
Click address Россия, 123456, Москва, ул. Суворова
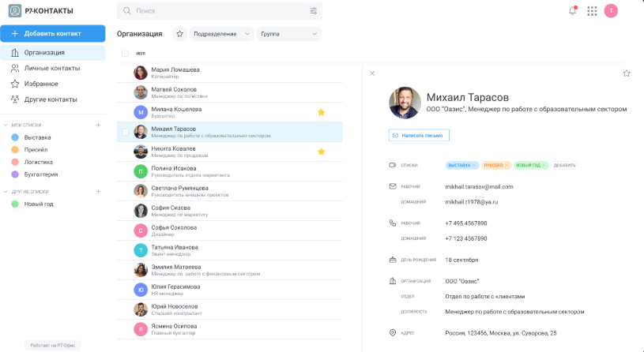coord(501,333)
